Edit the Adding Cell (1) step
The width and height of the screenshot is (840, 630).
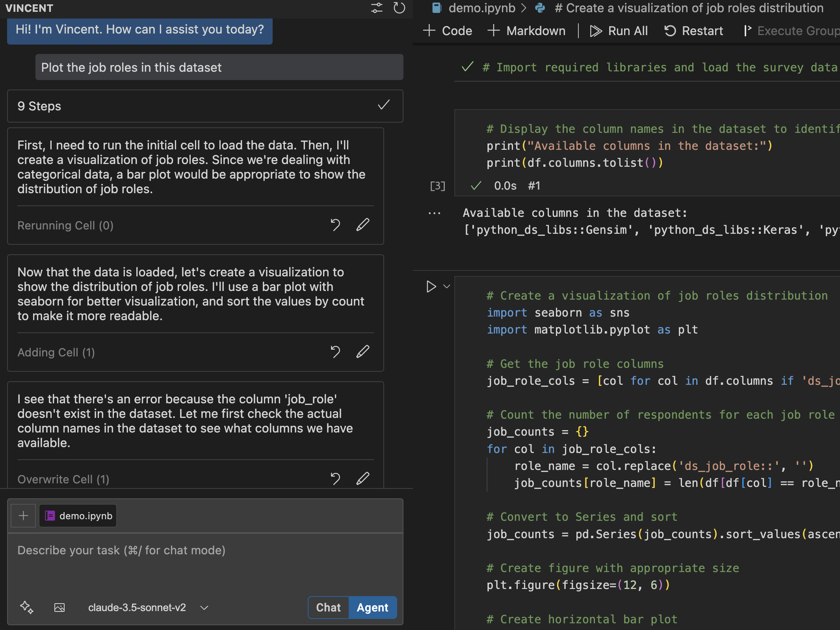363,352
